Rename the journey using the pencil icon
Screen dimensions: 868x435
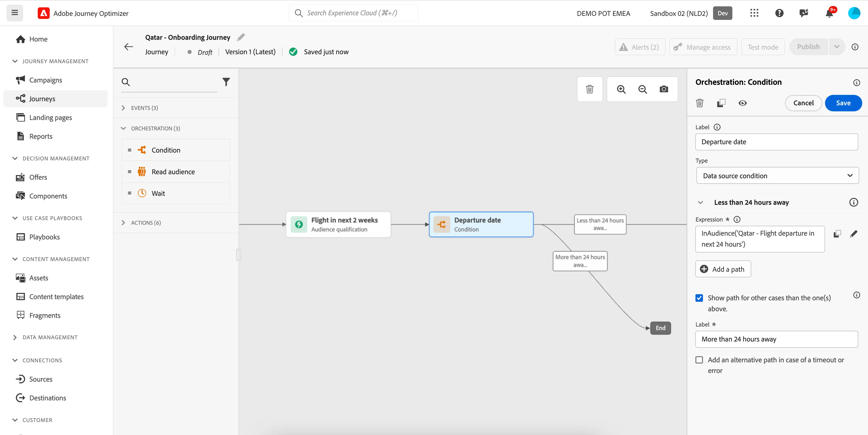point(241,37)
